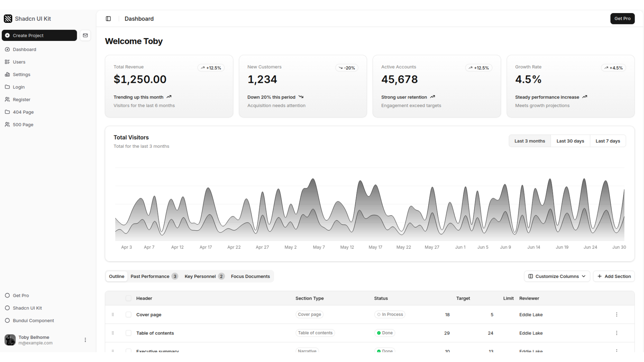This screenshot has width=644, height=362.
Task: Switch to Past Performance tab
Action: point(154,276)
